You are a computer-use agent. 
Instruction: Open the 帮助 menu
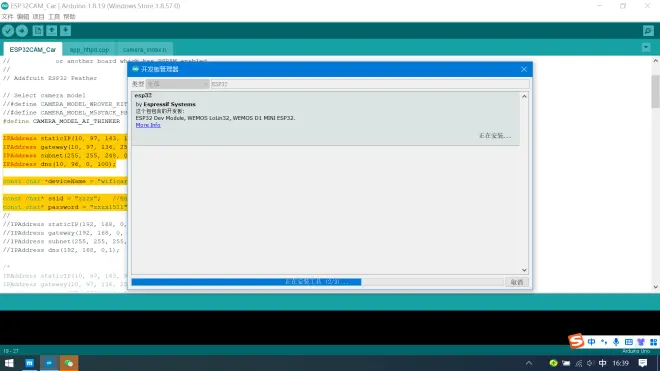pos(69,17)
